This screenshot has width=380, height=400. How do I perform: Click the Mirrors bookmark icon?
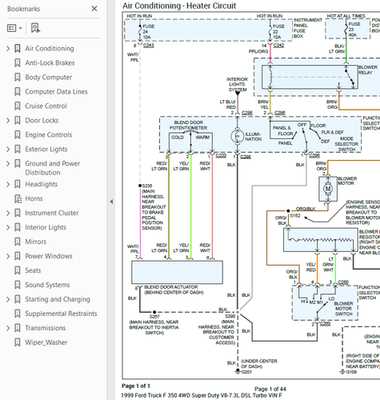17,242
